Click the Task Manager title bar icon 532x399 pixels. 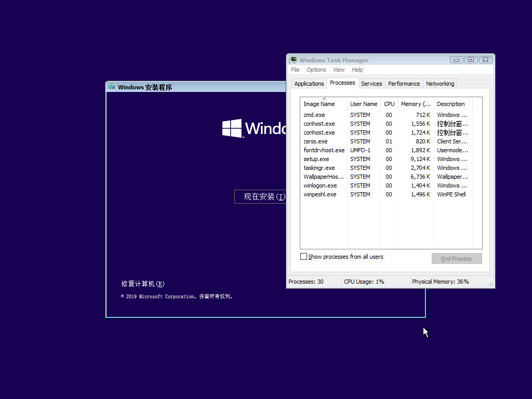coord(293,60)
